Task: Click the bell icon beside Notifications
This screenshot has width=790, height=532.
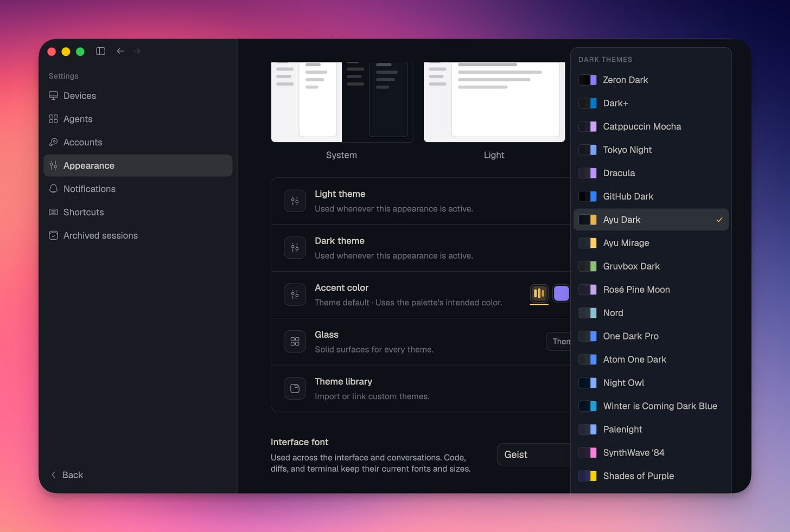Action: point(53,189)
